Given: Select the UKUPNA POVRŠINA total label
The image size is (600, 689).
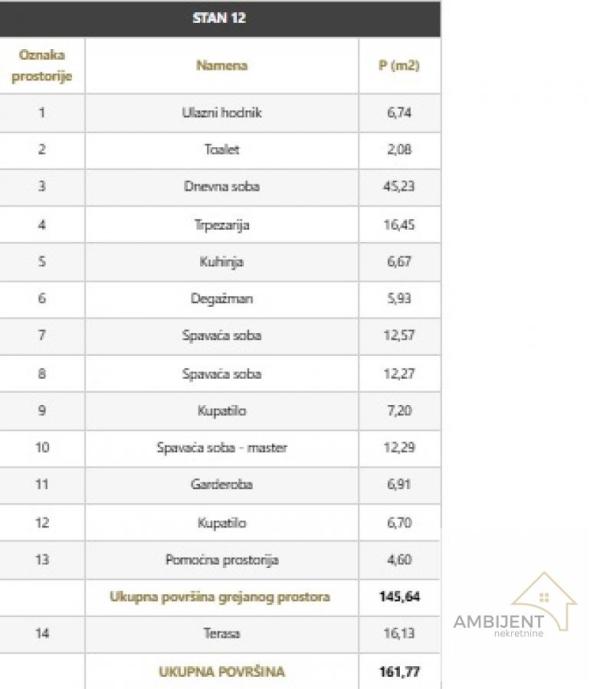Looking at the screenshot, I should (x=221, y=672).
